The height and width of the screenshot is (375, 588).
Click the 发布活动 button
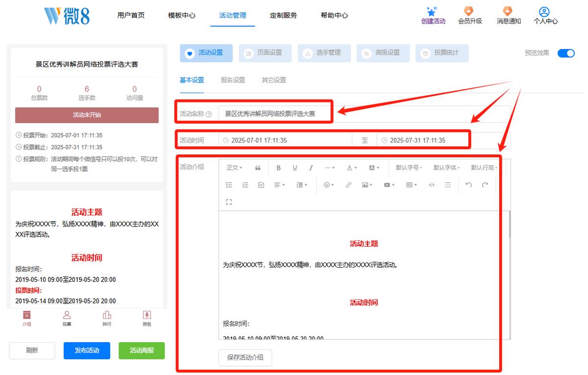87,350
